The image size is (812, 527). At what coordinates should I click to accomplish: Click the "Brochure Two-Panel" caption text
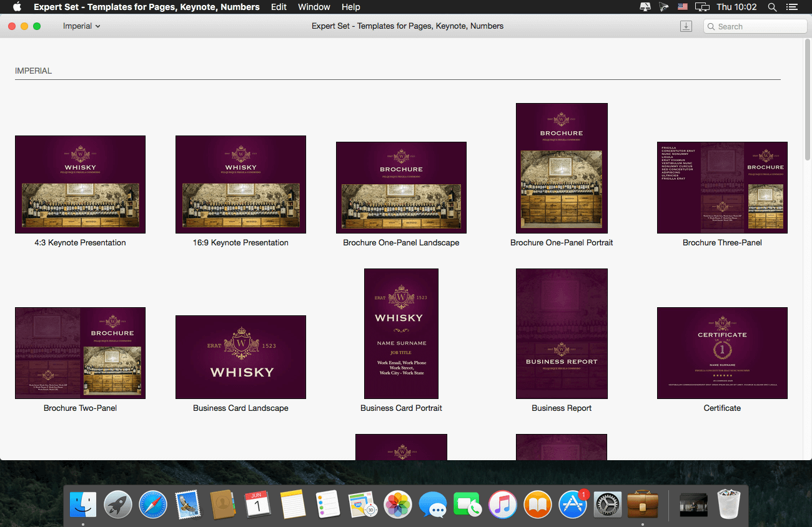80,408
